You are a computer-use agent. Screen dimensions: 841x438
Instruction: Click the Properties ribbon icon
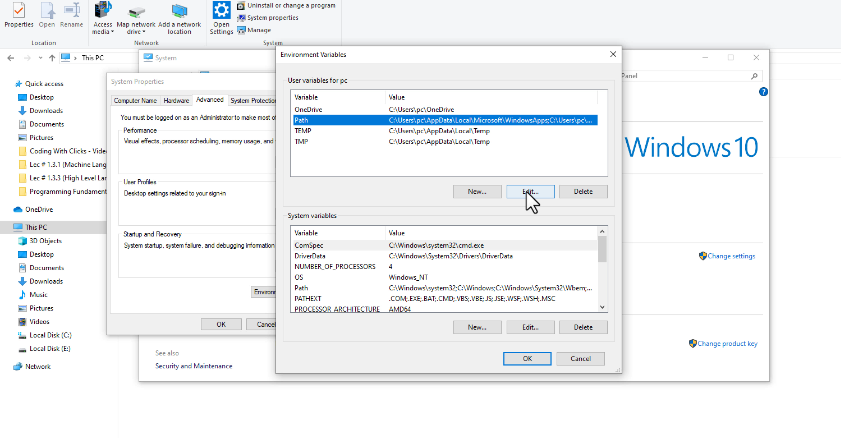point(19,15)
